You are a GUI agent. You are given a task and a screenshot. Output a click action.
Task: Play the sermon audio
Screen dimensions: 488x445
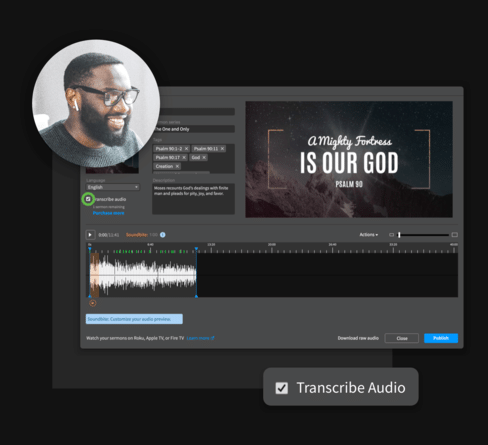[90, 235]
